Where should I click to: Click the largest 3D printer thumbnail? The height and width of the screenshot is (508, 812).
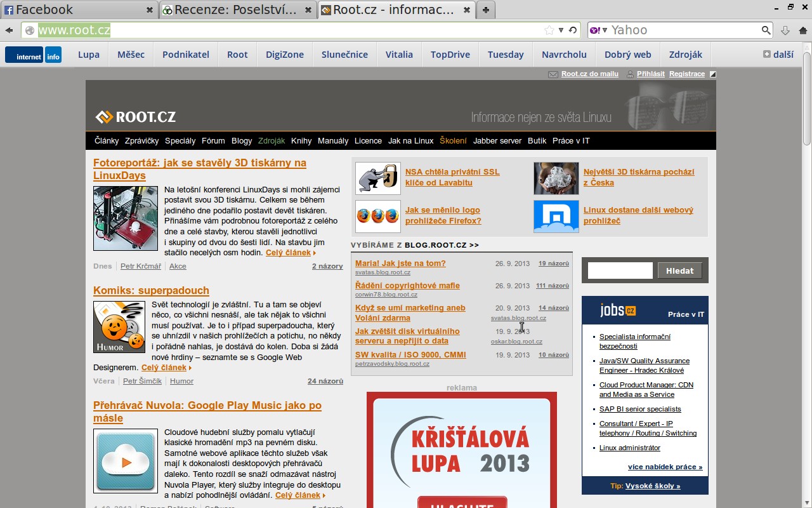pyautogui.click(x=556, y=178)
